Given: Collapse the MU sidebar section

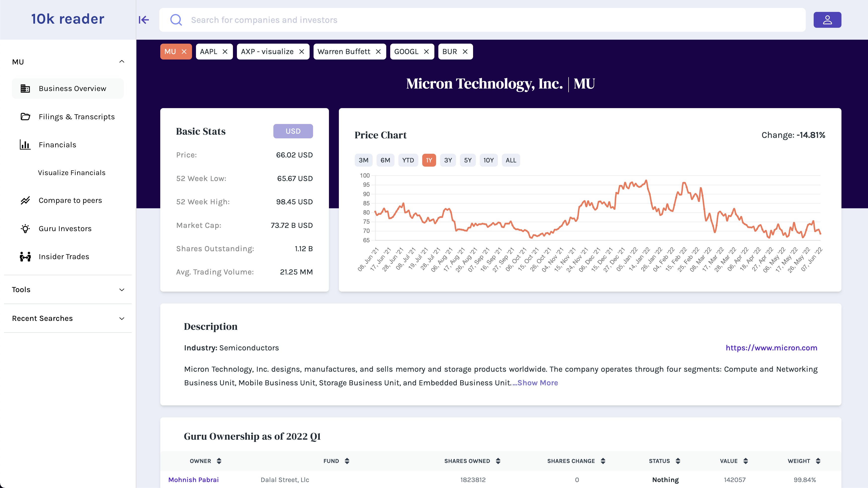Looking at the screenshot, I should [122, 62].
